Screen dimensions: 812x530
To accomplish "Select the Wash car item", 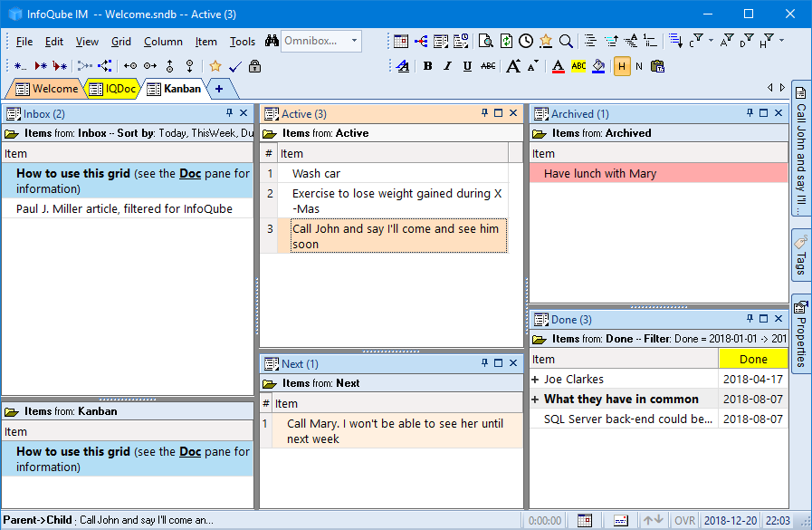I will [316, 173].
